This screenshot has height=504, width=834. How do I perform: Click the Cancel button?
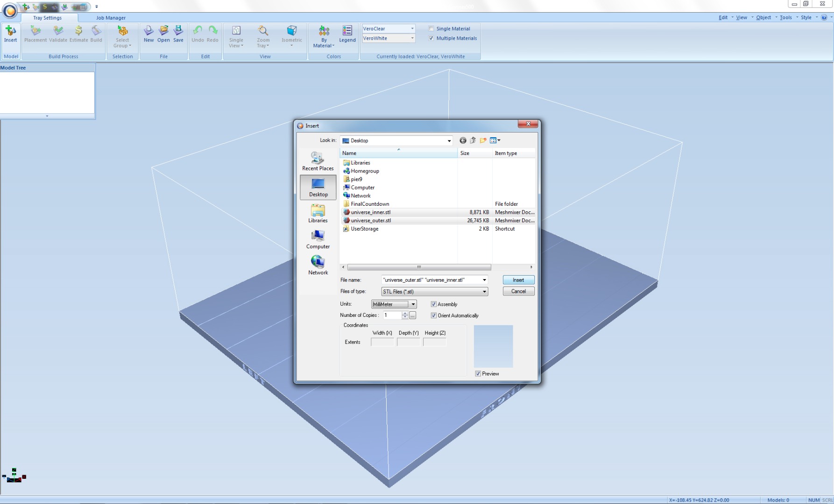pos(518,291)
